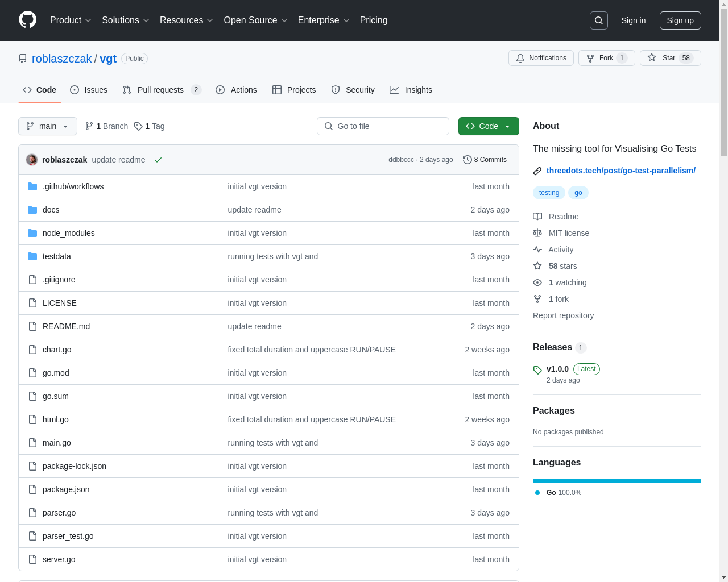Image resolution: width=728 pixels, height=582 pixels.
Task: Click the MIT license scale icon
Action: pos(537,233)
